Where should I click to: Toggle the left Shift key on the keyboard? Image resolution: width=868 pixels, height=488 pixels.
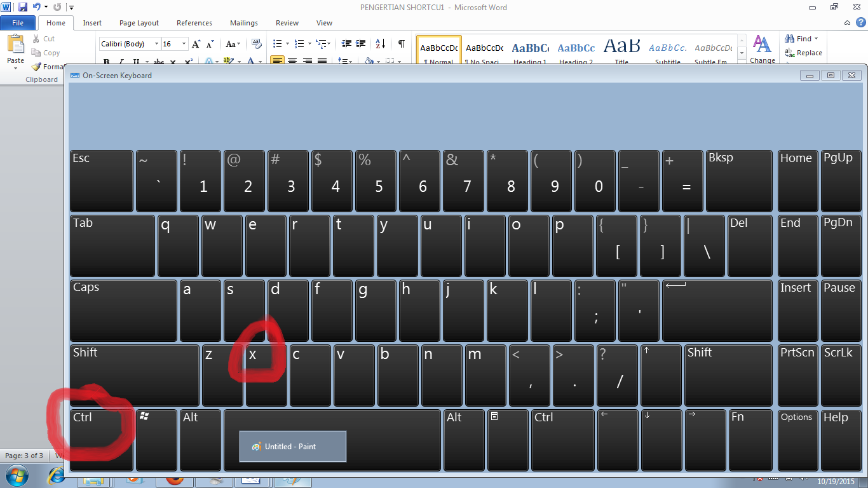[134, 375]
